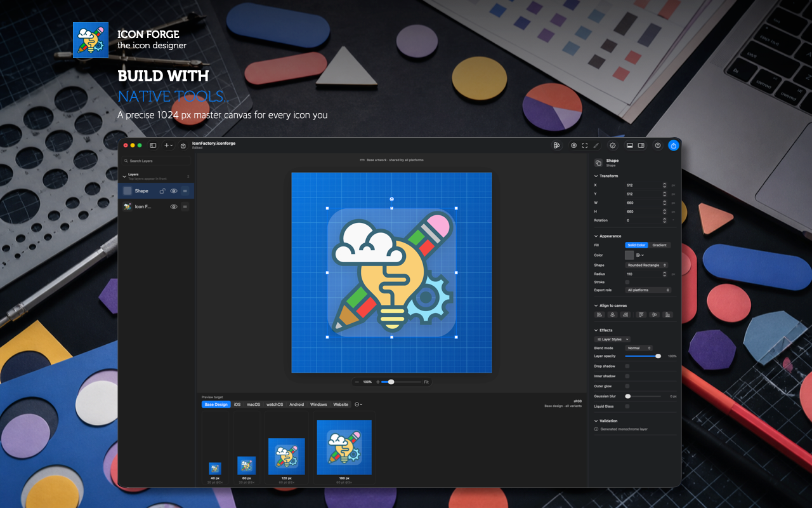Enable the Drop shadow checkbox
The image size is (812, 508).
pos(627,366)
